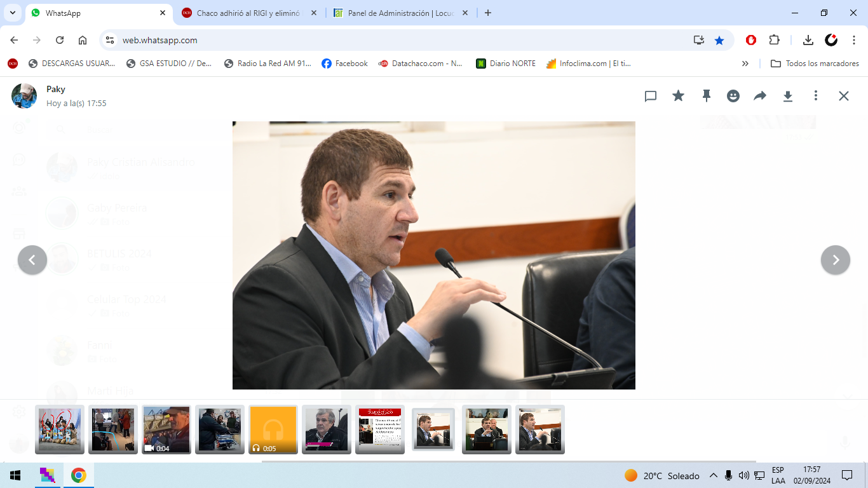This screenshot has height=488, width=868.
Task: Open the tab search dropdown arrow
Action: [x=12, y=13]
